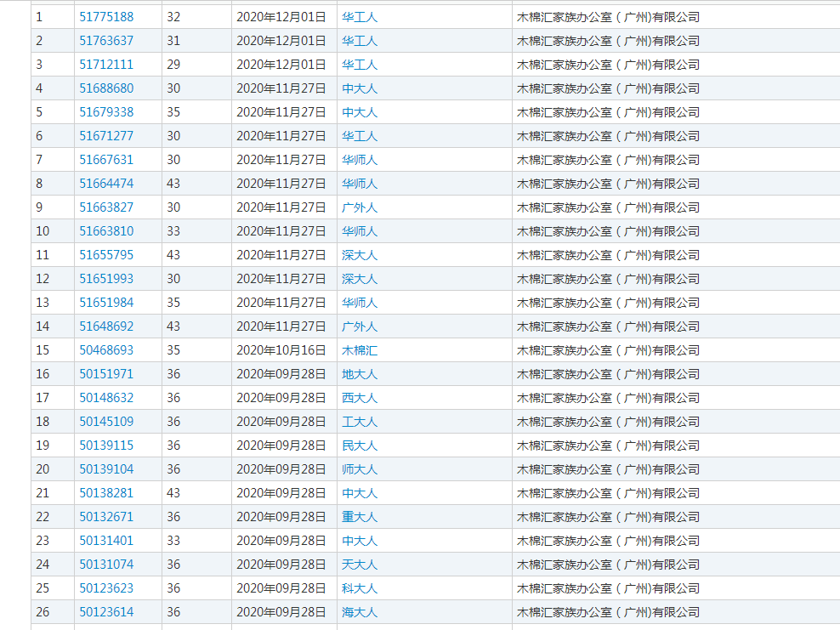This screenshot has height=630, width=840.
Task: Open 师大人 trademark link
Action: 360,469
